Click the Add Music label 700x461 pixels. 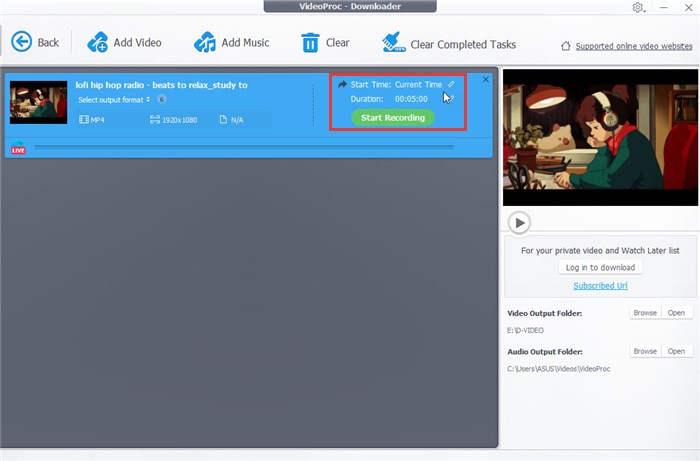tap(245, 42)
